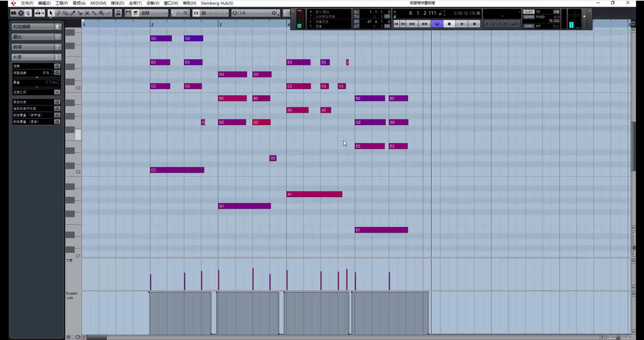Click the Show Part Borders icon
Screen dimensions: 644x340
(x=128, y=13)
